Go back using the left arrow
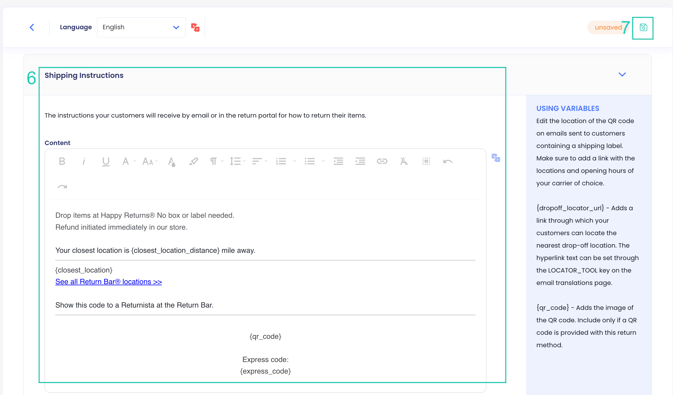This screenshot has height=395, width=673. coord(32,27)
